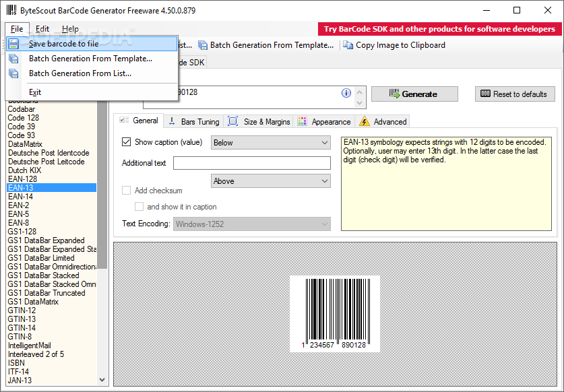Switch to the Appearance tab
This screenshot has width=564, height=392.
click(324, 121)
